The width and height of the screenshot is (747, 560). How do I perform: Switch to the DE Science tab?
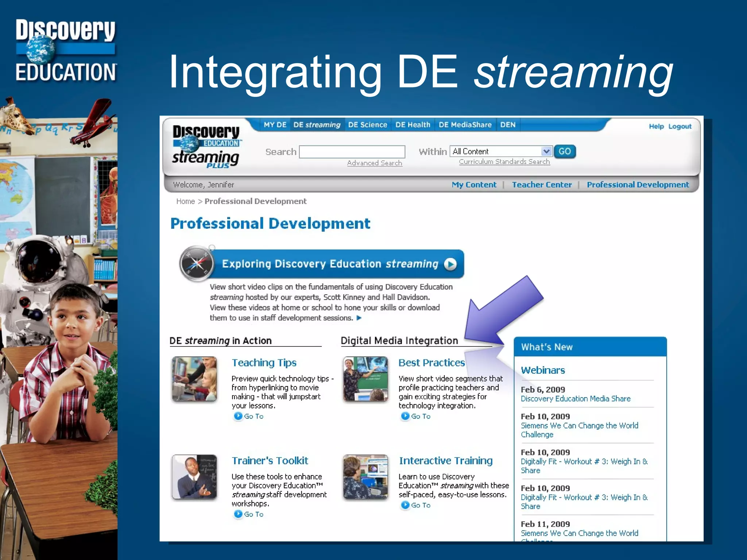coord(368,125)
